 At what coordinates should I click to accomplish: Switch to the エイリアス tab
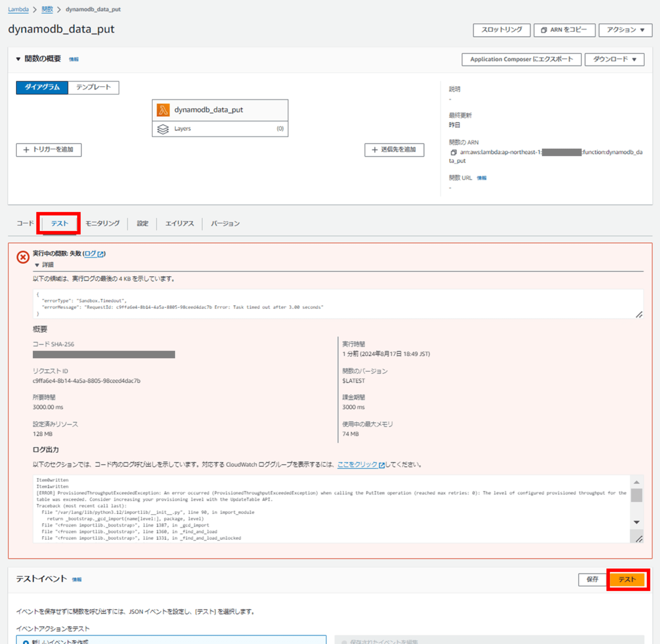point(180,223)
